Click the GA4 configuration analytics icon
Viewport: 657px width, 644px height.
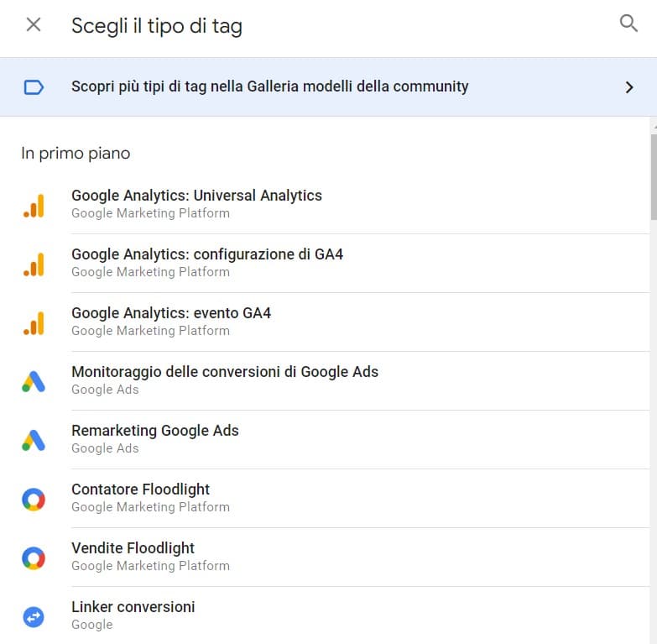coord(34,264)
